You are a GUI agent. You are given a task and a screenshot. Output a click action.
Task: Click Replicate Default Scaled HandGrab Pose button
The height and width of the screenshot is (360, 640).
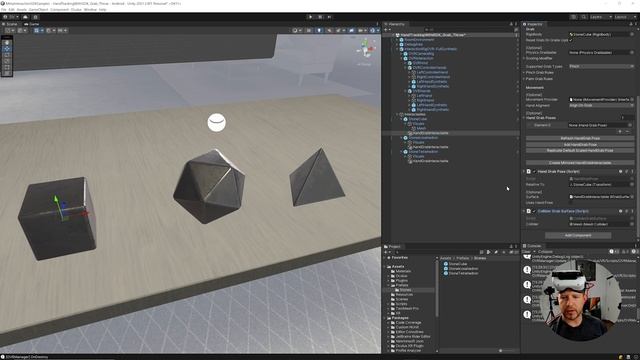580,151
